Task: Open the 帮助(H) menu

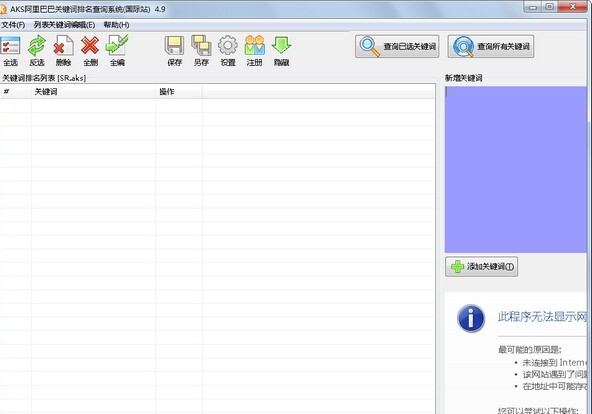Action: 116,25
